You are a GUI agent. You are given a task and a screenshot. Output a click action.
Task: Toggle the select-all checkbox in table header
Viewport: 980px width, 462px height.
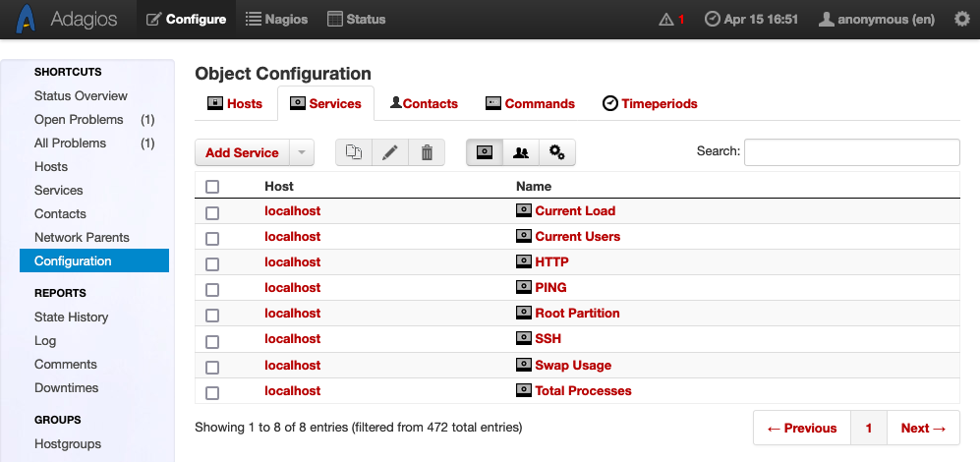(212, 187)
